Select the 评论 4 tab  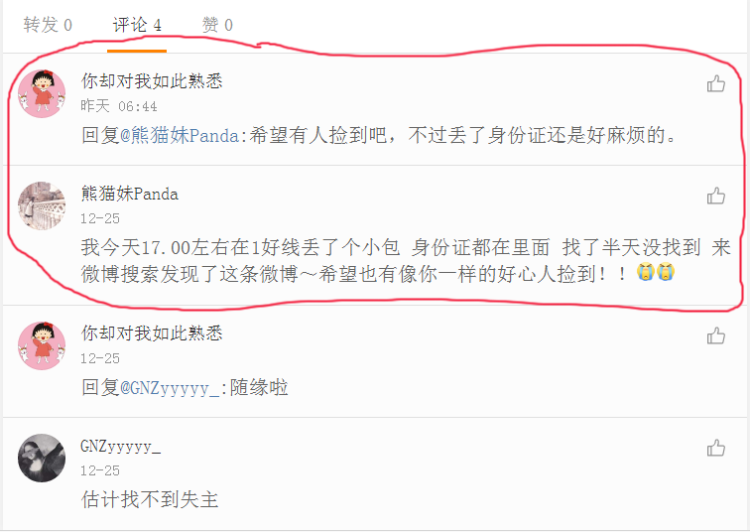click(x=137, y=25)
